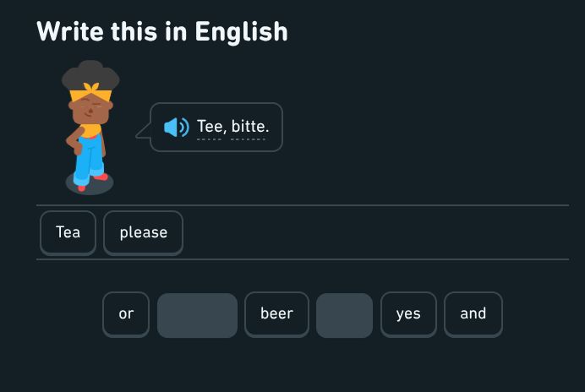Play the audio with the speaker icon
Viewport: 585px width, 392px height.
point(176,127)
